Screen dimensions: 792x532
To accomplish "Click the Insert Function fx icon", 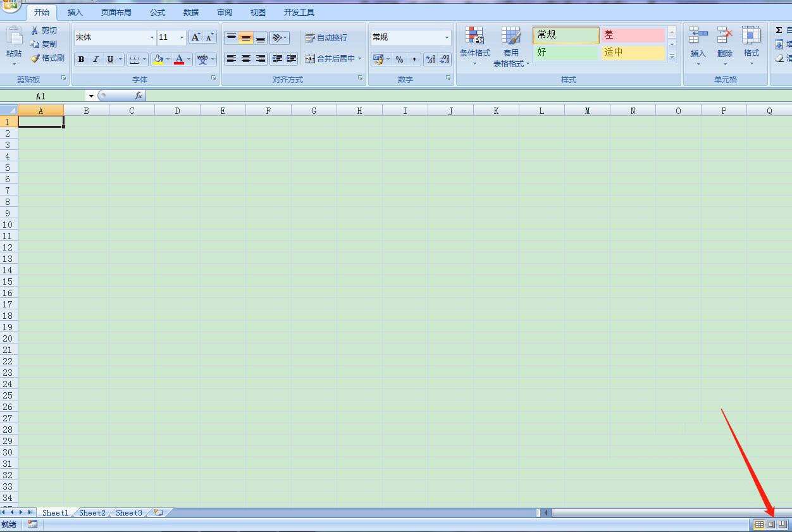I will click(x=138, y=96).
